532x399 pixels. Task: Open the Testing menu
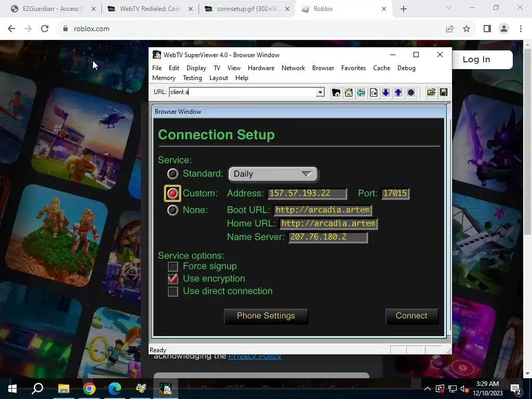click(192, 78)
